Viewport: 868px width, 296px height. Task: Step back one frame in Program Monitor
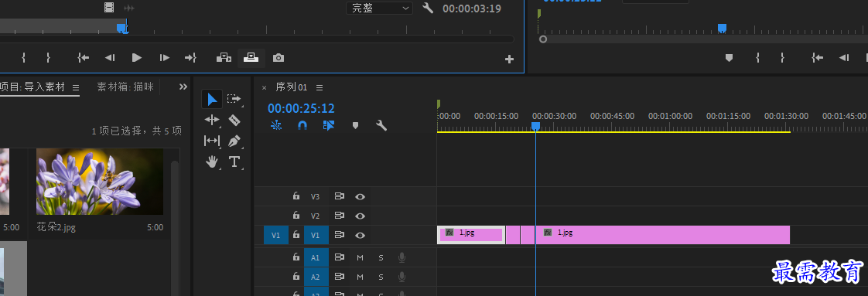(844, 57)
